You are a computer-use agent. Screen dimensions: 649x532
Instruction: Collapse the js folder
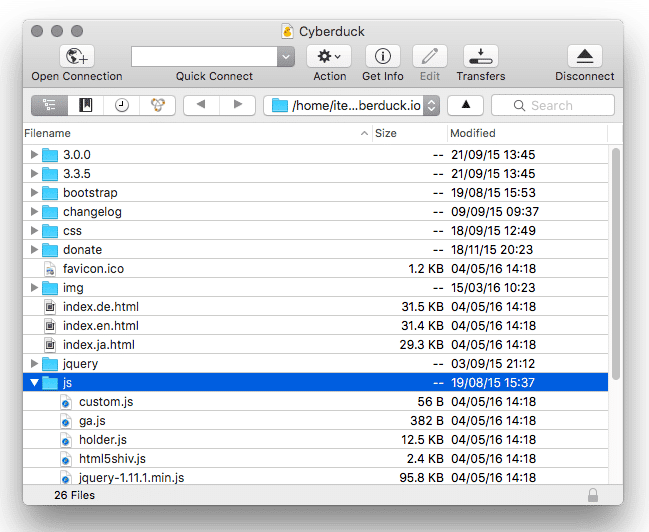(34, 383)
